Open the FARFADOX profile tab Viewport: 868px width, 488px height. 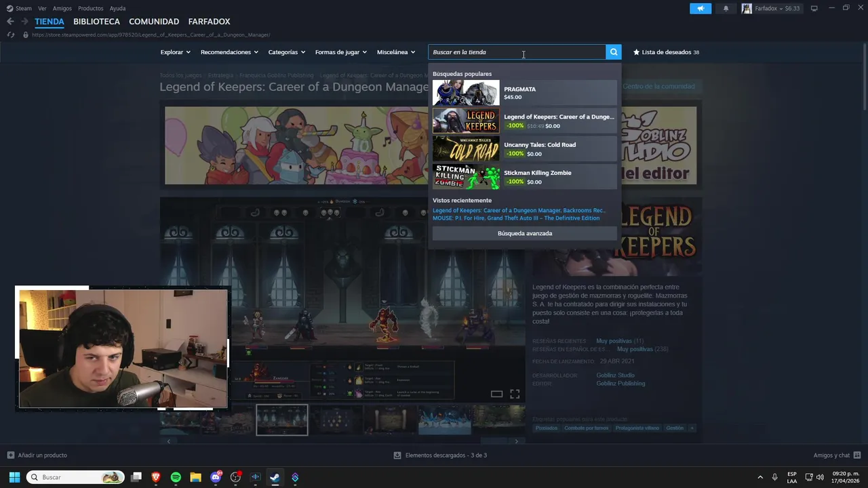pos(209,22)
